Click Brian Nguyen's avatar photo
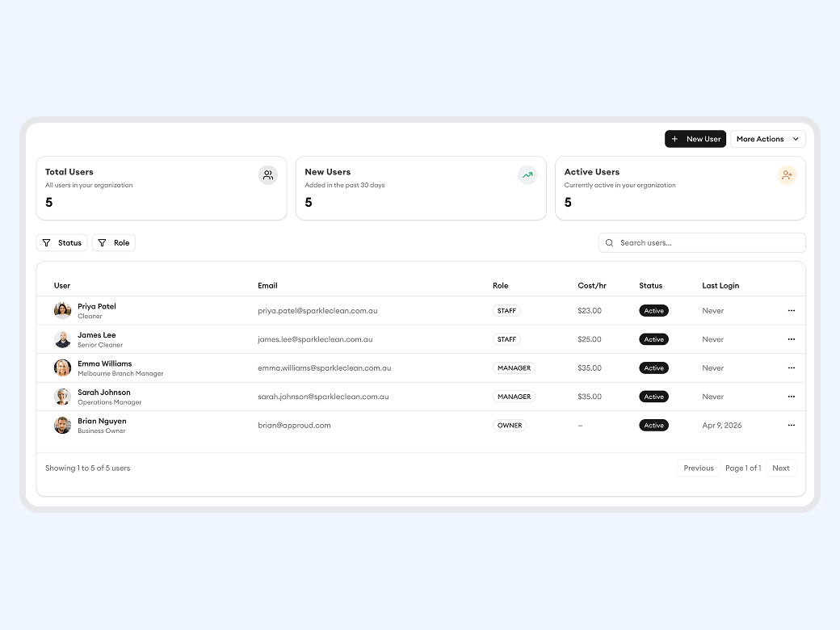840x630 pixels. 62,426
